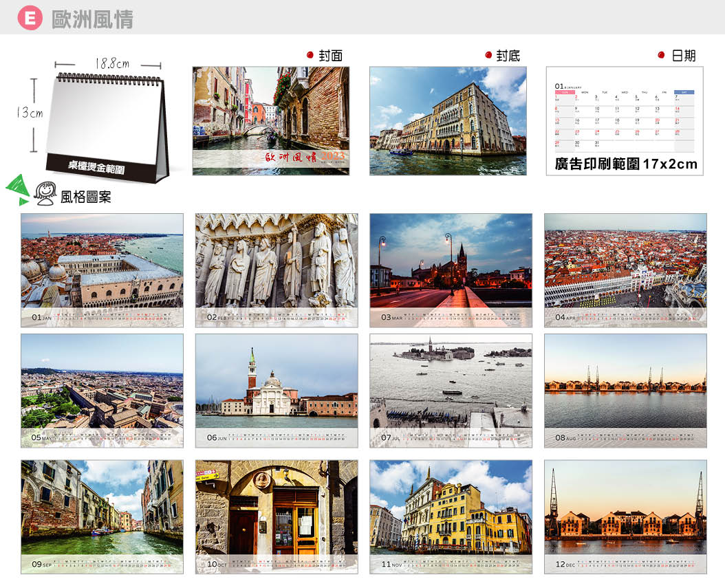Click the 01 JAN date strip
This screenshot has height=588, width=725.
click(x=102, y=318)
